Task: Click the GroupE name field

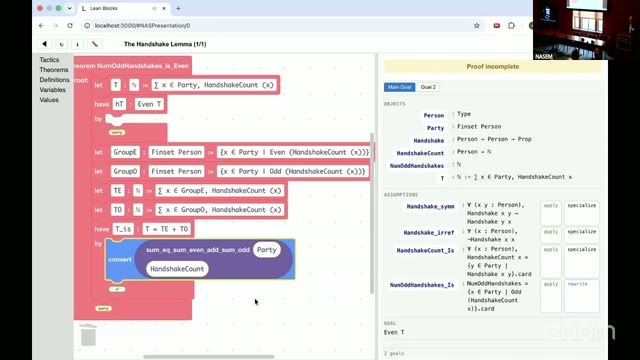Action: pyautogui.click(x=125, y=152)
